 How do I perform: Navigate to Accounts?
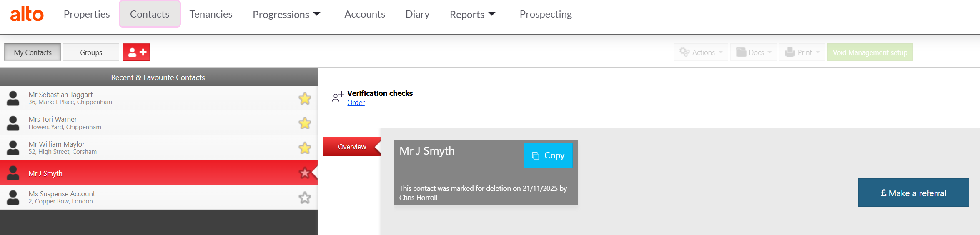[365, 14]
